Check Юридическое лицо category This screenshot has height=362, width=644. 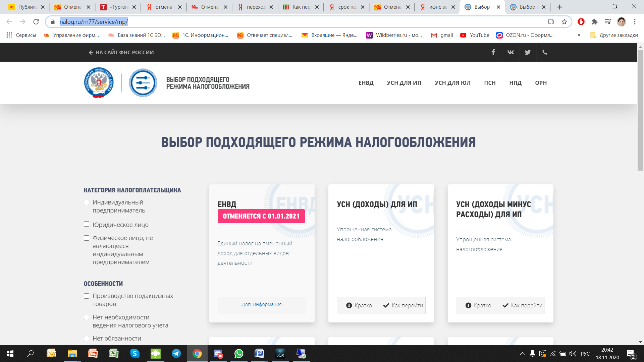pos(87,224)
